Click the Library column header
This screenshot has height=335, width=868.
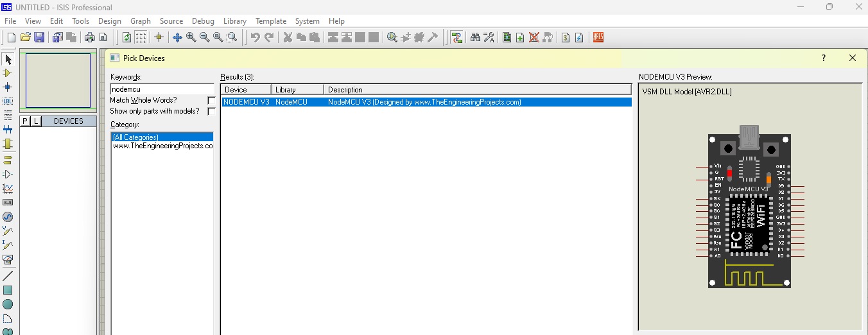tap(297, 90)
